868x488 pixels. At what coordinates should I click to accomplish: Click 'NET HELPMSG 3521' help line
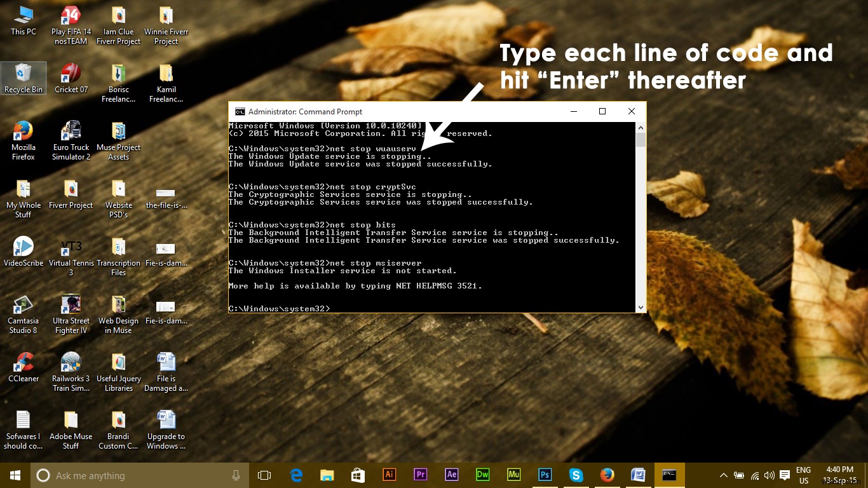click(355, 286)
